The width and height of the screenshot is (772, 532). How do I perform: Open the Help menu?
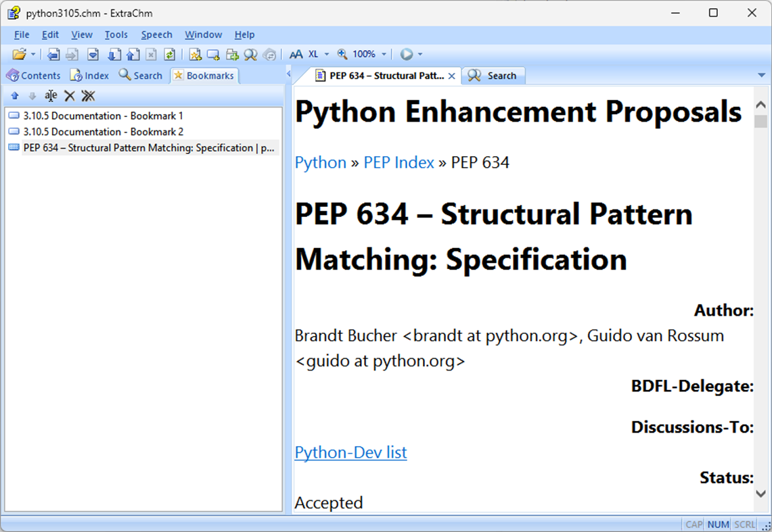point(244,35)
